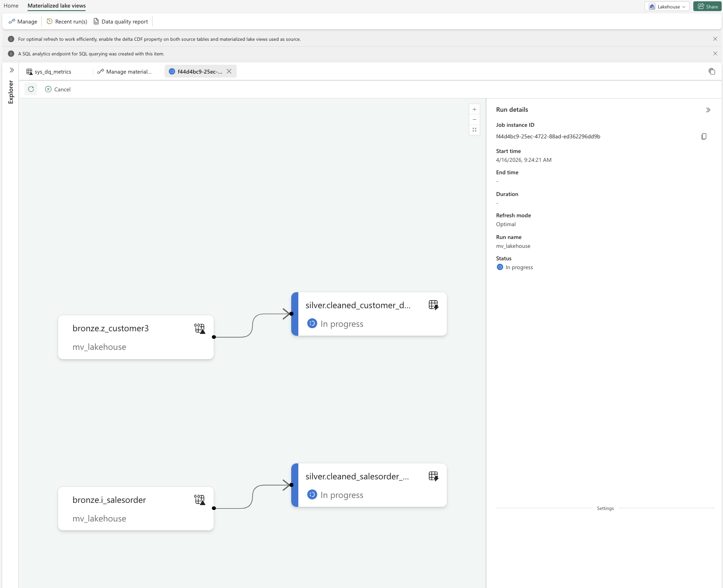723x588 pixels.
Task: Dismiss the SQL analytics endpoint notification
Action: 715,54
